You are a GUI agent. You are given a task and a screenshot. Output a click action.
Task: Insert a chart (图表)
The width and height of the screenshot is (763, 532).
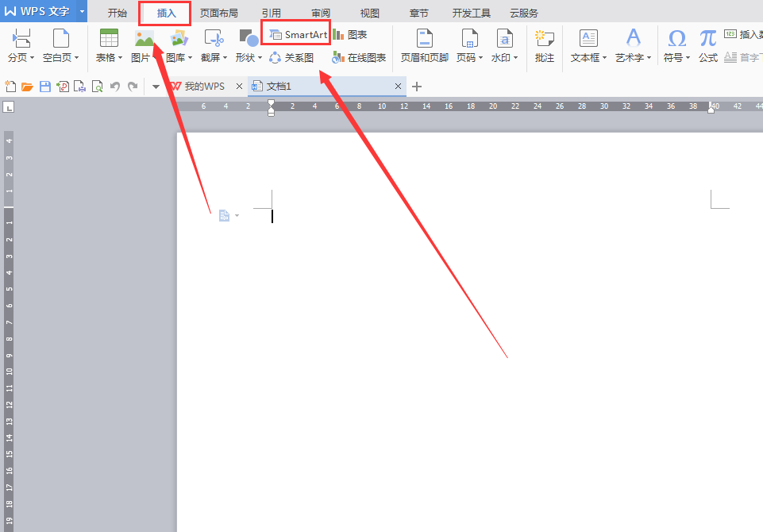pos(350,35)
